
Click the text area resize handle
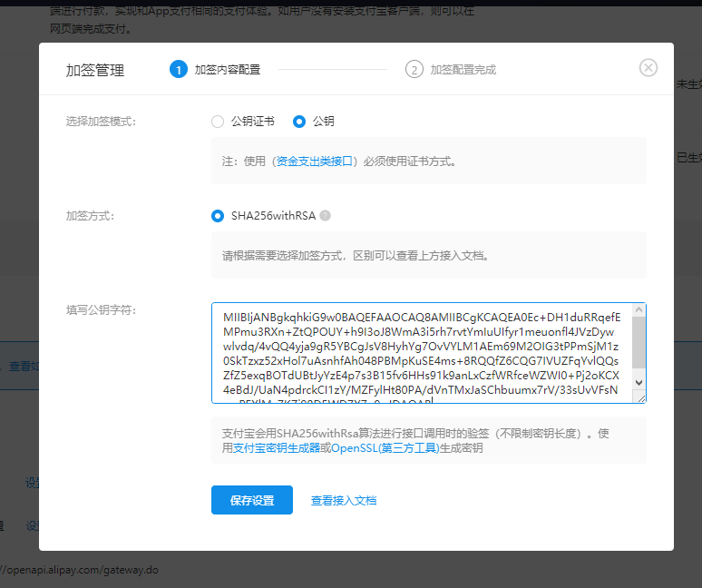click(640, 397)
